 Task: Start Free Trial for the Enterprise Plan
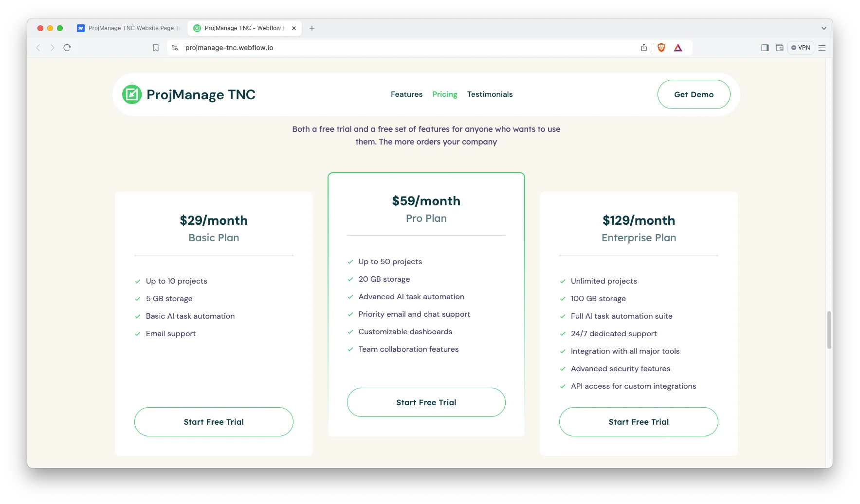[x=639, y=422]
